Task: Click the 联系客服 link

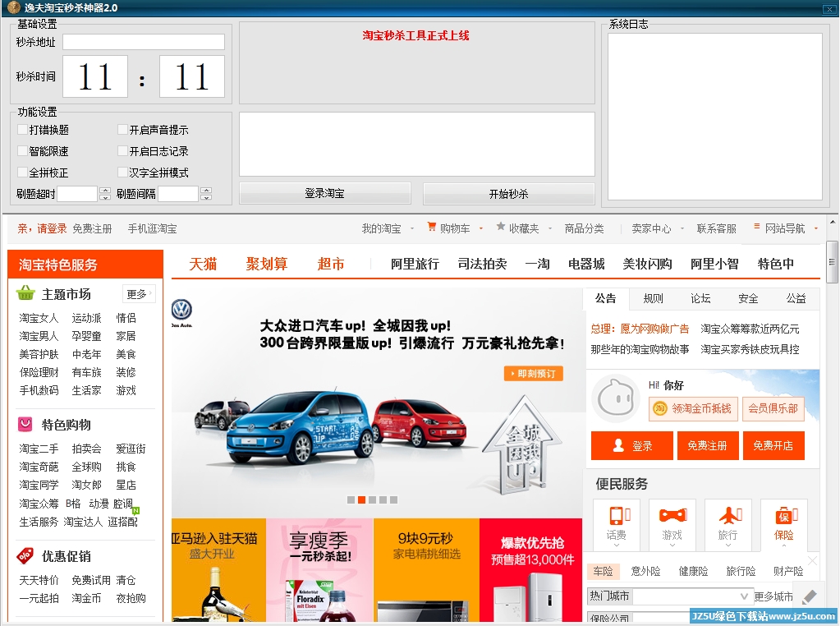Action: coord(716,229)
